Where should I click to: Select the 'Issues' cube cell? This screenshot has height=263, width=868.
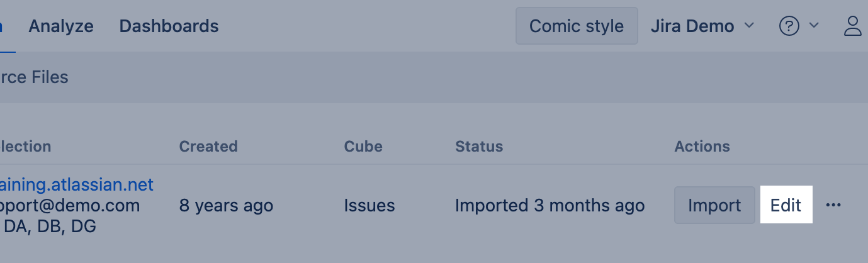(x=369, y=205)
